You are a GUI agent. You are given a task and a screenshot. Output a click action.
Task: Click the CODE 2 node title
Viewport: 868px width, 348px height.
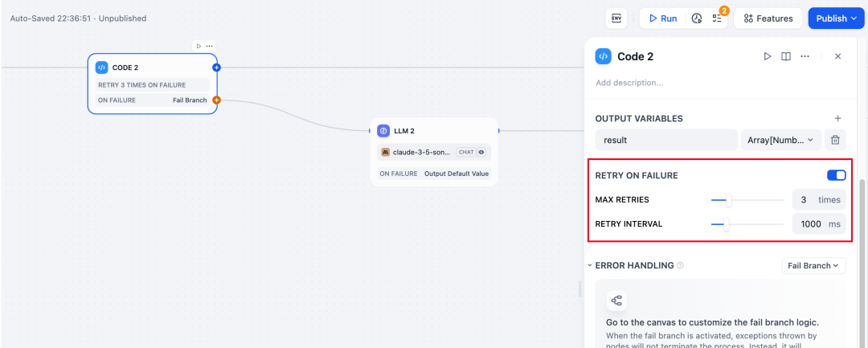coord(125,68)
